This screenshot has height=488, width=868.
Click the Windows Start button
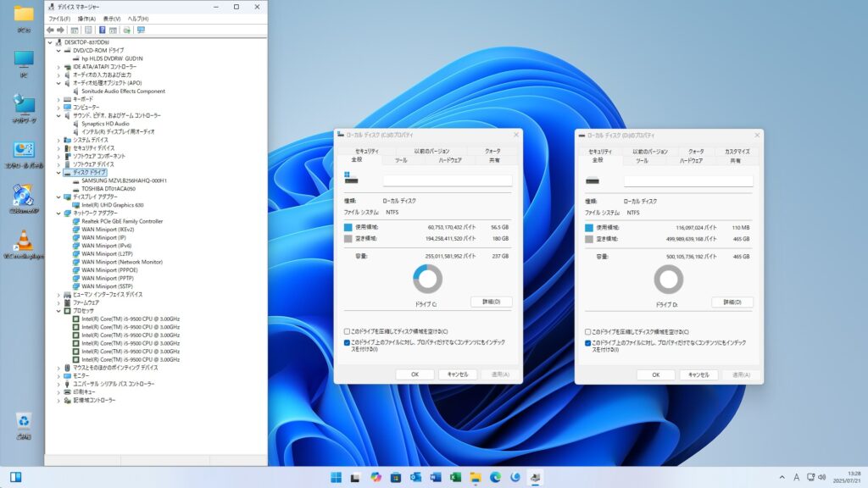coord(337,477)
